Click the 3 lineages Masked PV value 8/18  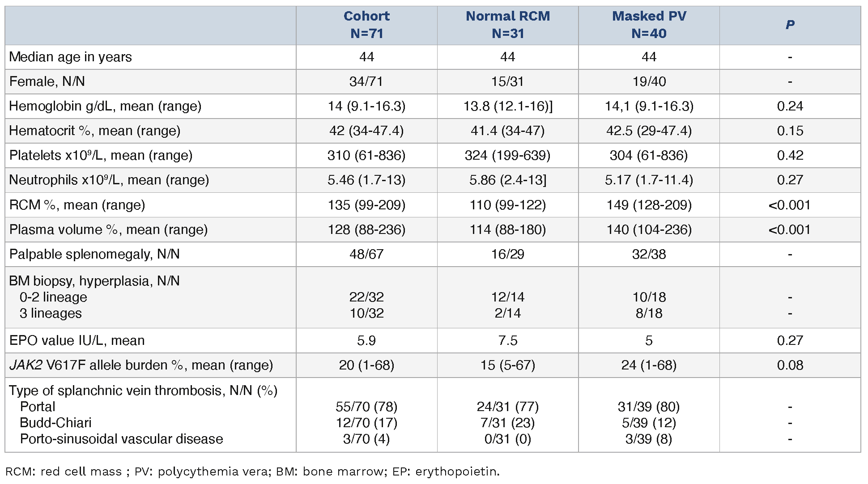tap(649, 313)
